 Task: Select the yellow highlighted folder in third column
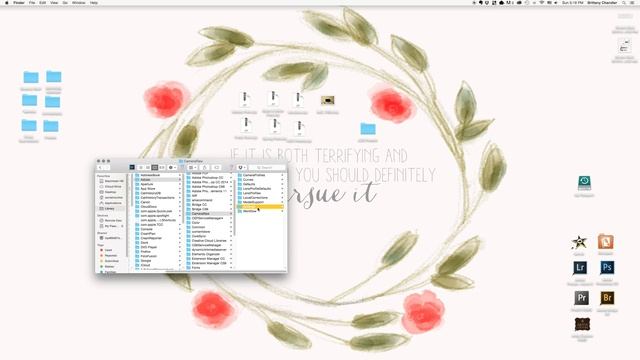(260, 207)
